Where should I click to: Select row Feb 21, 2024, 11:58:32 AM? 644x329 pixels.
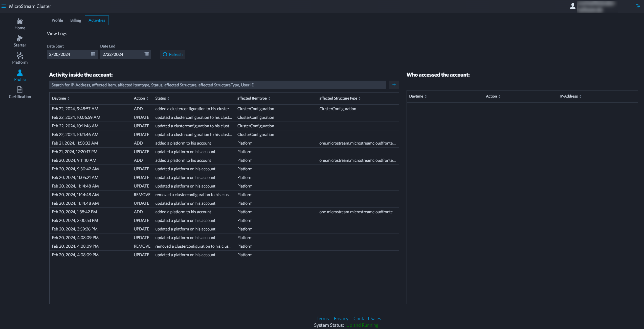click(x=224, y=143)
